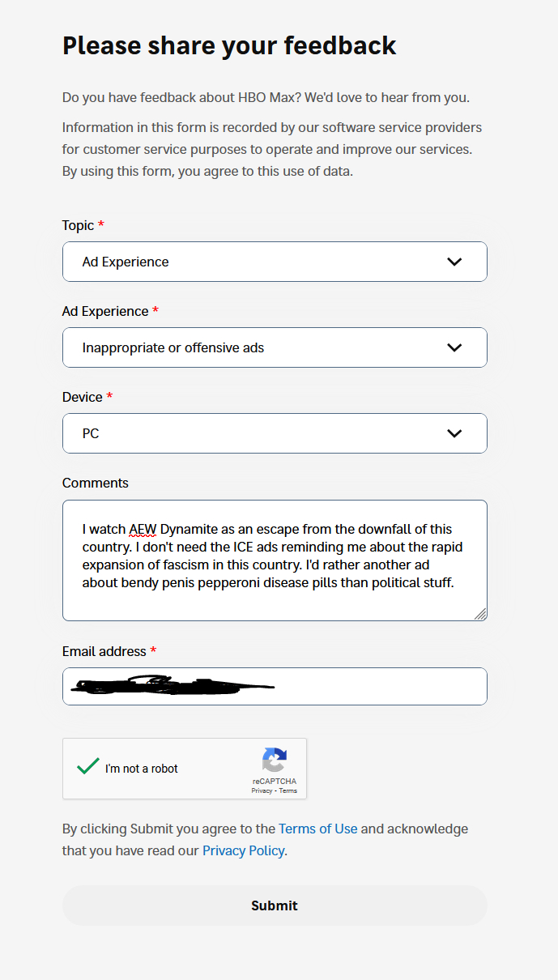The width and height of the screenshot is (558, 980).
Task: Open the Privacy Policy link
Action: click(243, 850)
